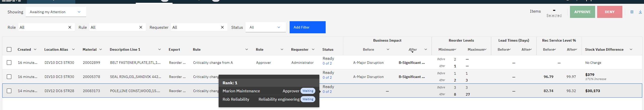This screenshot has width=644, height=110.
Task: Clear the Rule filter with X
Action: [x=141, y=27]
